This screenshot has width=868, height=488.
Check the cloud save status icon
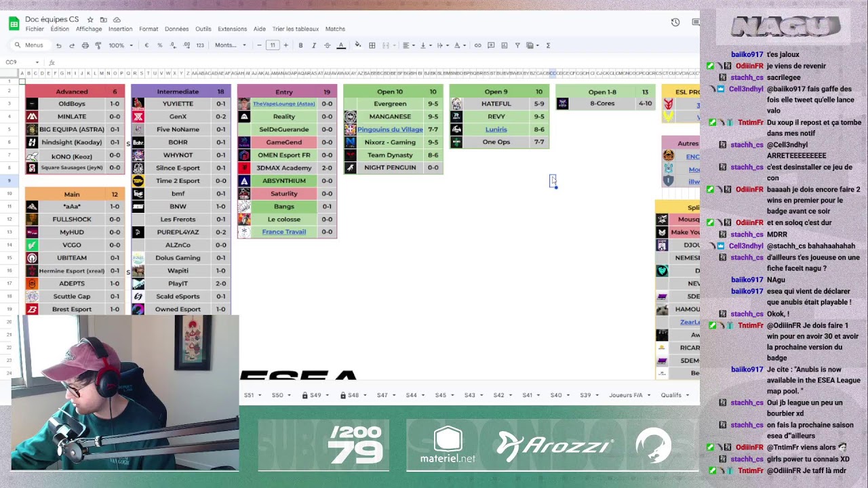click(117, 20)
